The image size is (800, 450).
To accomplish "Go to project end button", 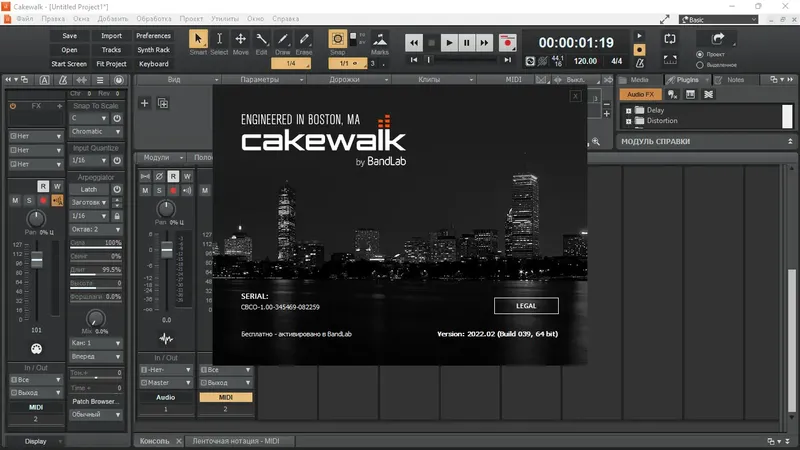I will pyautogui.click(x=508, y=60).
